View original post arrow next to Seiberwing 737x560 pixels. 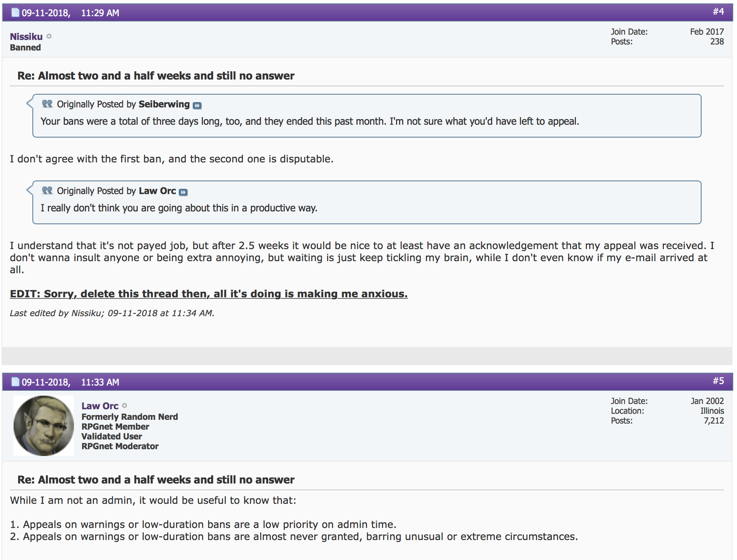click(x=197, y=106)
